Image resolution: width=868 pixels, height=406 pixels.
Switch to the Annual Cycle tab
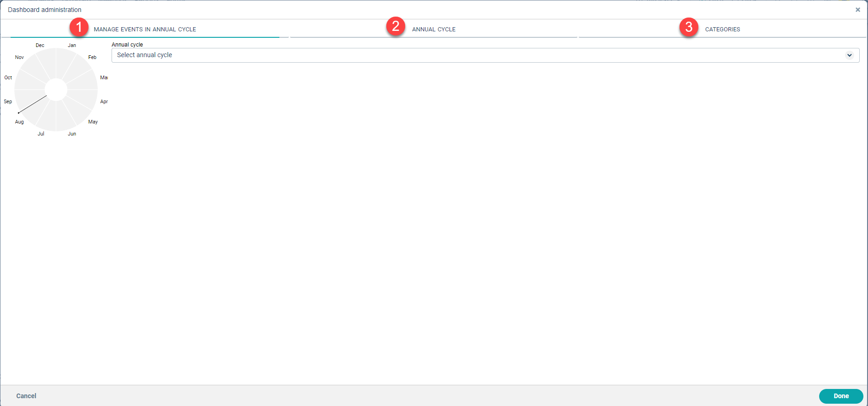coord(433,29)
